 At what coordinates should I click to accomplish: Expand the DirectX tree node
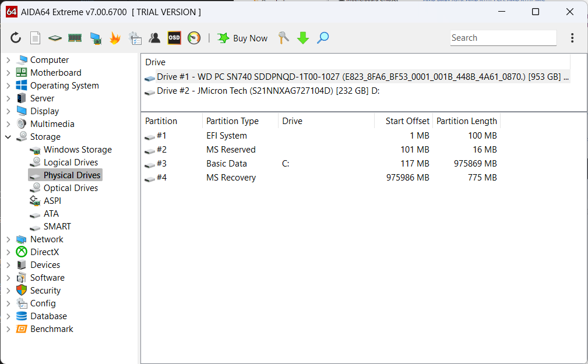tap(8, 252)
